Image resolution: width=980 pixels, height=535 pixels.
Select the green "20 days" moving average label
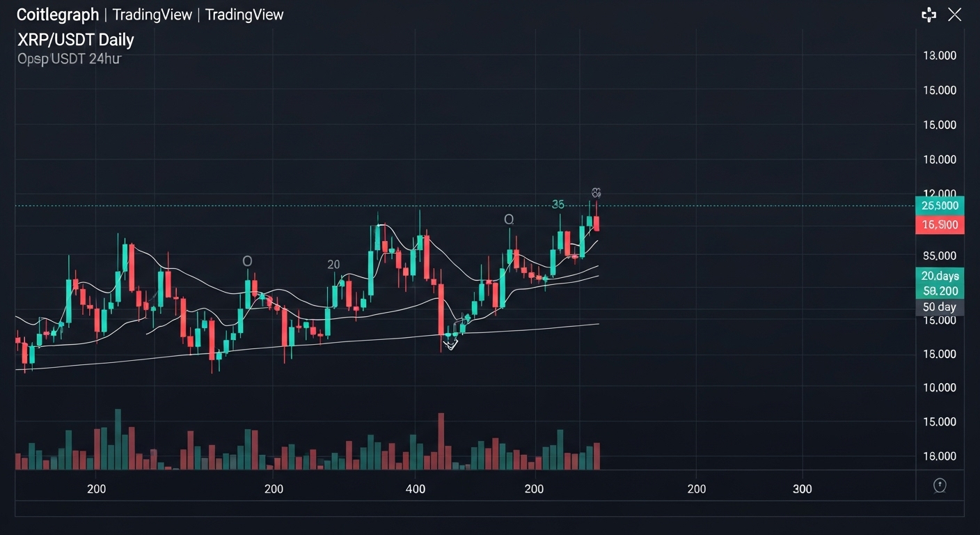point(940,277)
